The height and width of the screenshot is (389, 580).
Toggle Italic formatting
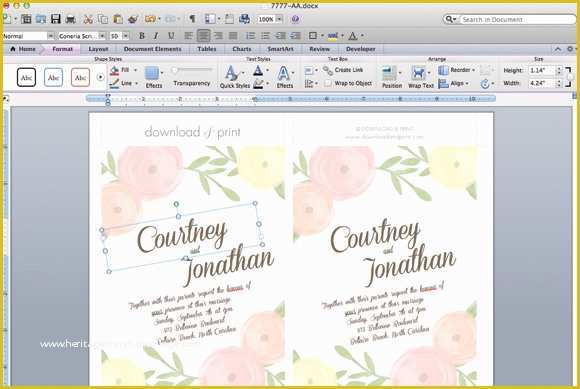tap(156, 35)
